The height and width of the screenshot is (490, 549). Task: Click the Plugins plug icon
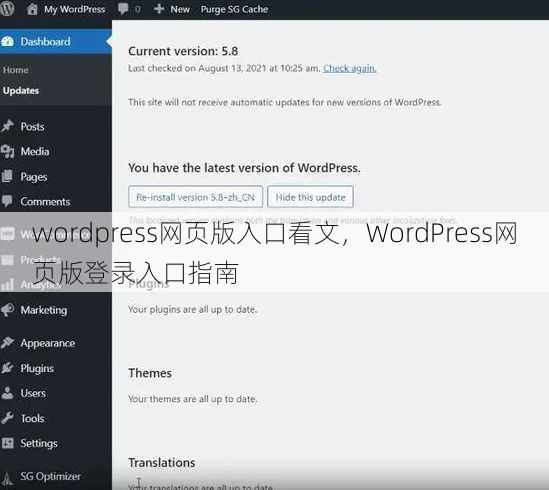[x=7, y=368]
